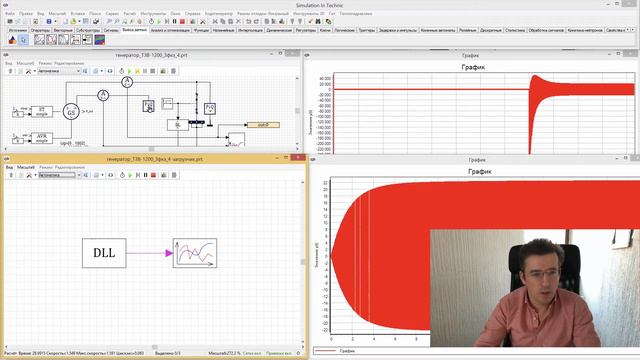Screen dimensions: 640x360
Task: Click the Pause icon in main toolbar
Action: pos(174,21)
